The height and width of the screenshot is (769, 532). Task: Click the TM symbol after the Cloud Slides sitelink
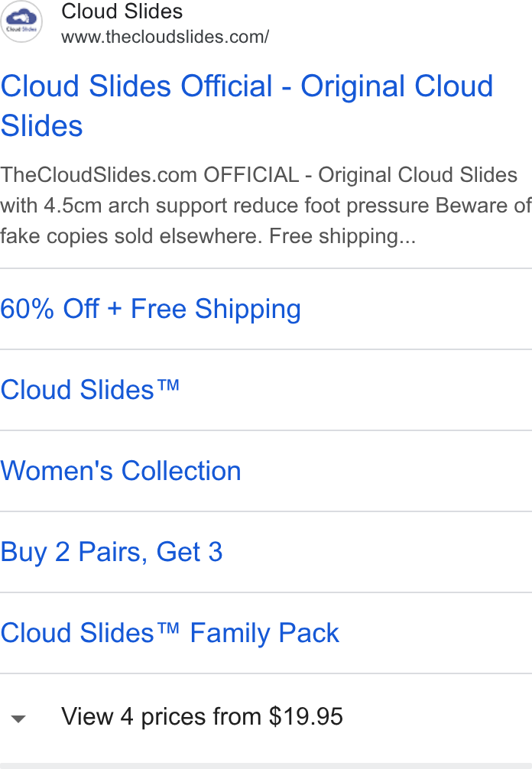tap(168, 384)
